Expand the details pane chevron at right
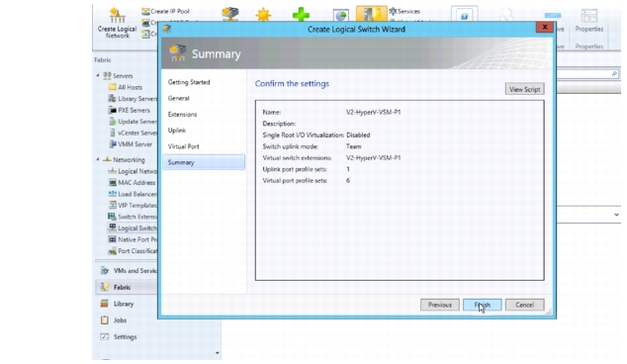 coord(616,215)
